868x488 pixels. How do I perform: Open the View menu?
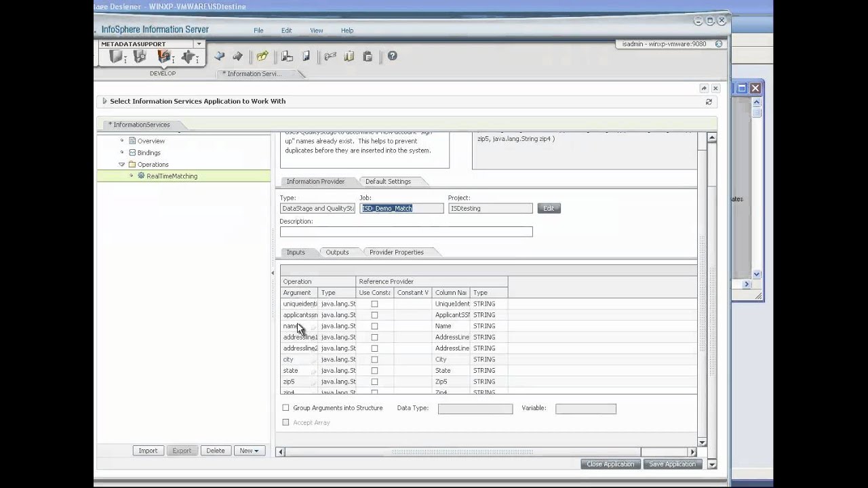pos(316,30)
